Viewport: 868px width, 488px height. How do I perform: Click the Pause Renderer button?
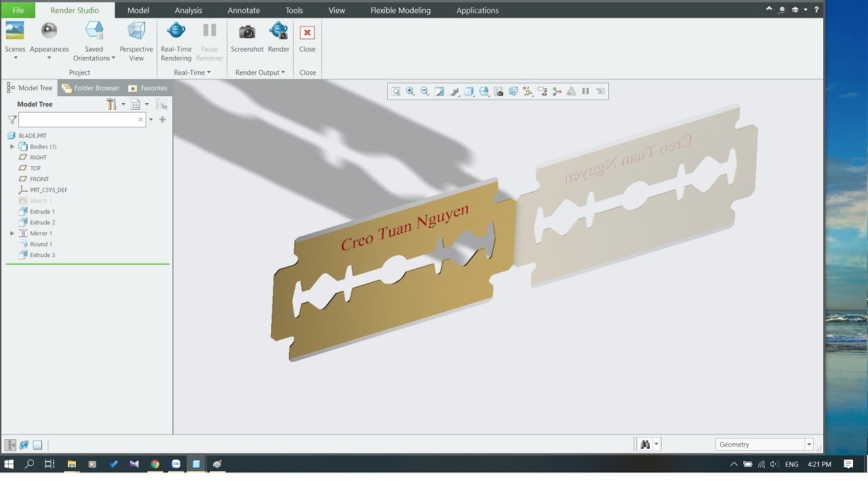[210, 41]
